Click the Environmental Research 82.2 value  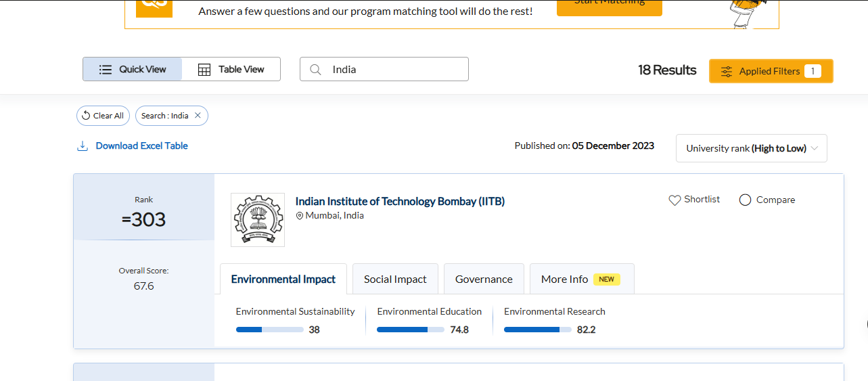click(x=586, y=330)
